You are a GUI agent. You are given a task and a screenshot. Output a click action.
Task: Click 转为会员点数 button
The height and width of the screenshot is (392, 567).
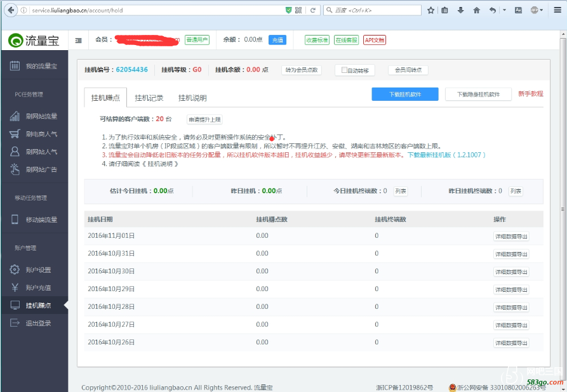pos(302,70)
